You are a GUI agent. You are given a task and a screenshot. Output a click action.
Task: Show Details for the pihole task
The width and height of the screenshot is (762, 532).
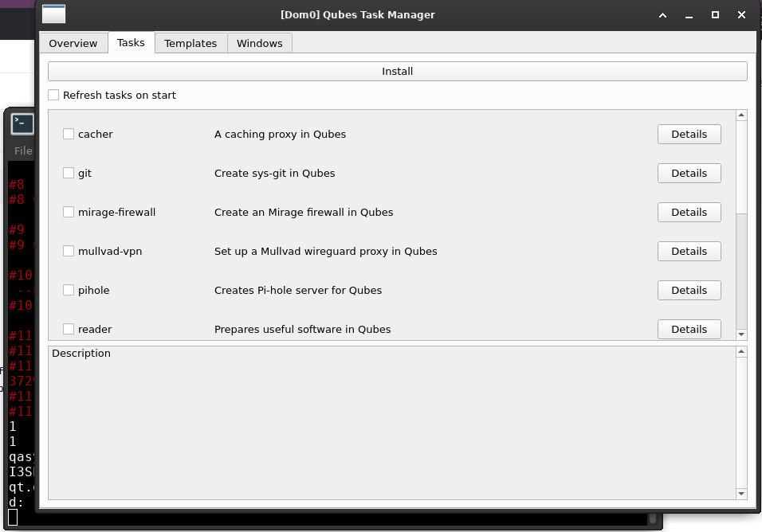tap(689, 290)
